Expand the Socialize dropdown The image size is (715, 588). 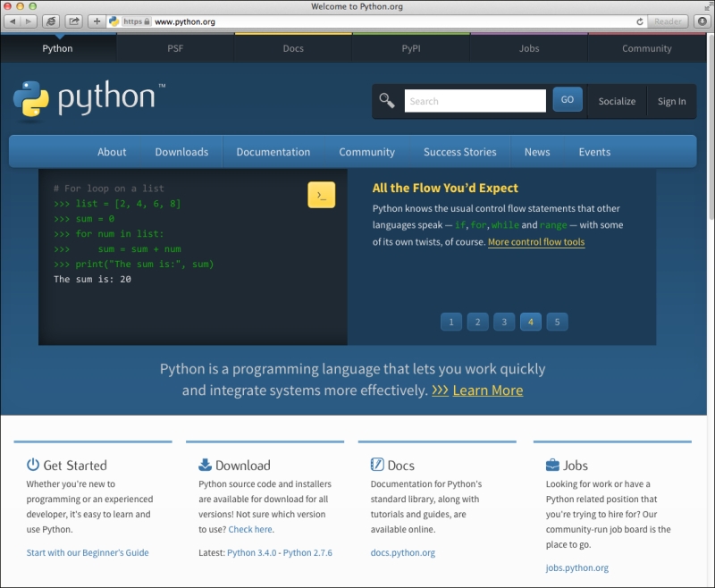(617, 101)
